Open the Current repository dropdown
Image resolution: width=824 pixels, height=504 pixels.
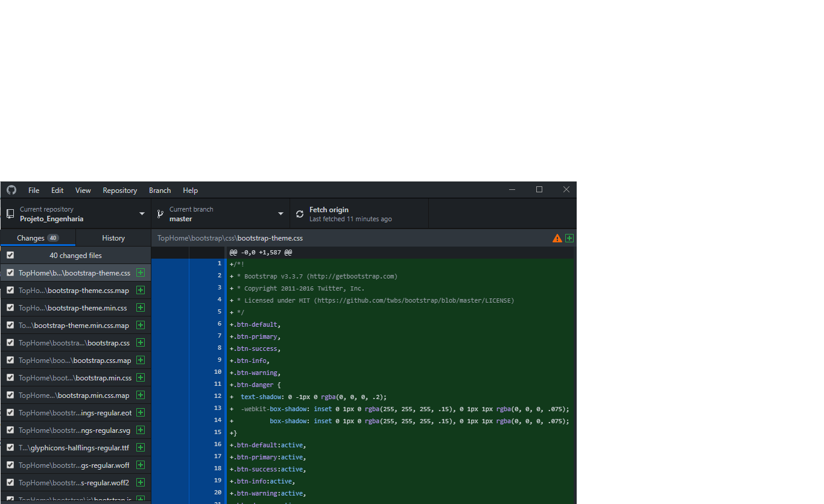click(142, 213)
